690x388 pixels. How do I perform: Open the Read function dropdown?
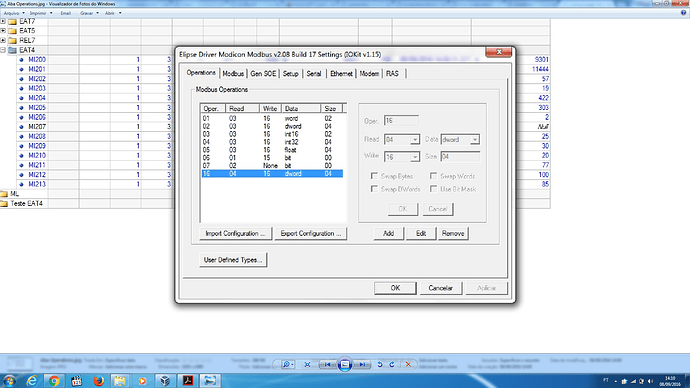(x=415, y=139)
